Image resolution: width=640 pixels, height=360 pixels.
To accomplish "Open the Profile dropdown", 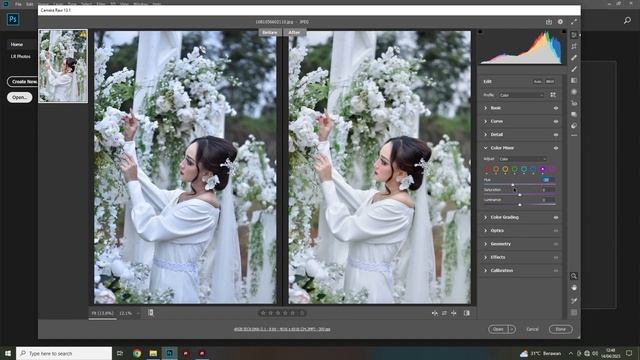I will (x=521, y=95).
